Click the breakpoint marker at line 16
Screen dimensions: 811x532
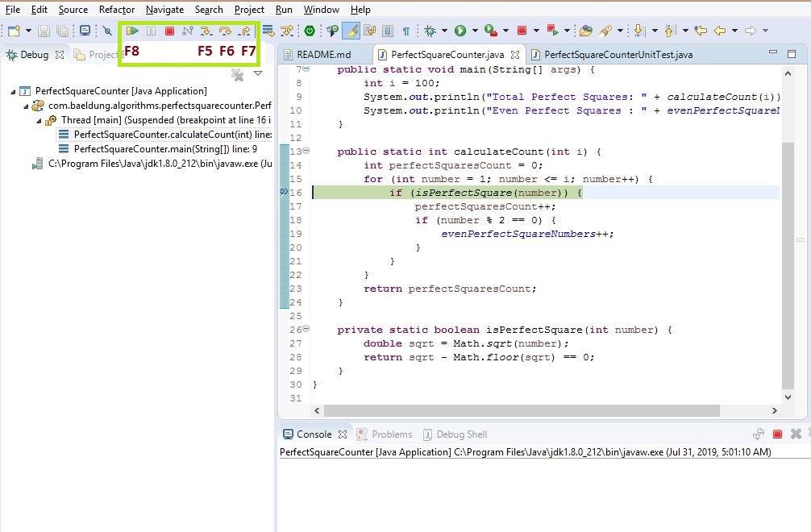click(284, 193)
